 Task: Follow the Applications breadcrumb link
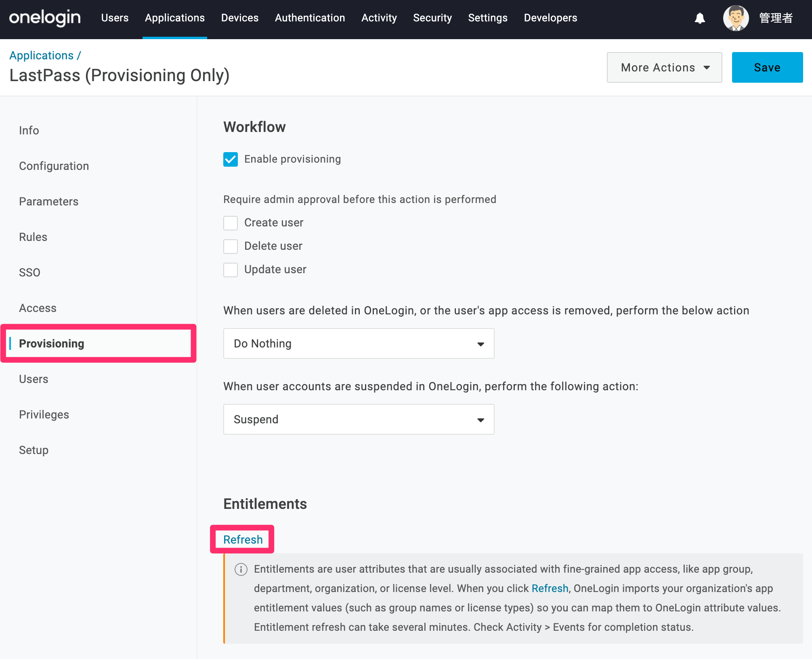(42, 55)
